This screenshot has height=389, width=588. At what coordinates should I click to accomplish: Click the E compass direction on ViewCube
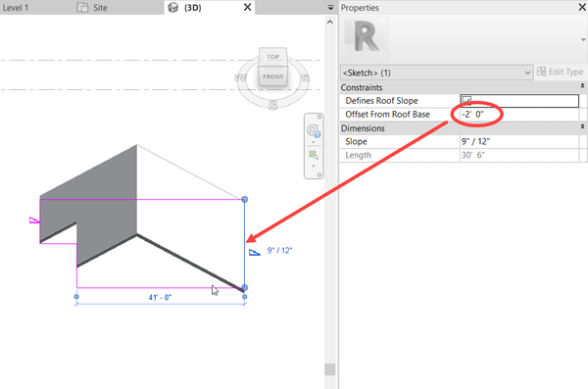tap(305, 77)
